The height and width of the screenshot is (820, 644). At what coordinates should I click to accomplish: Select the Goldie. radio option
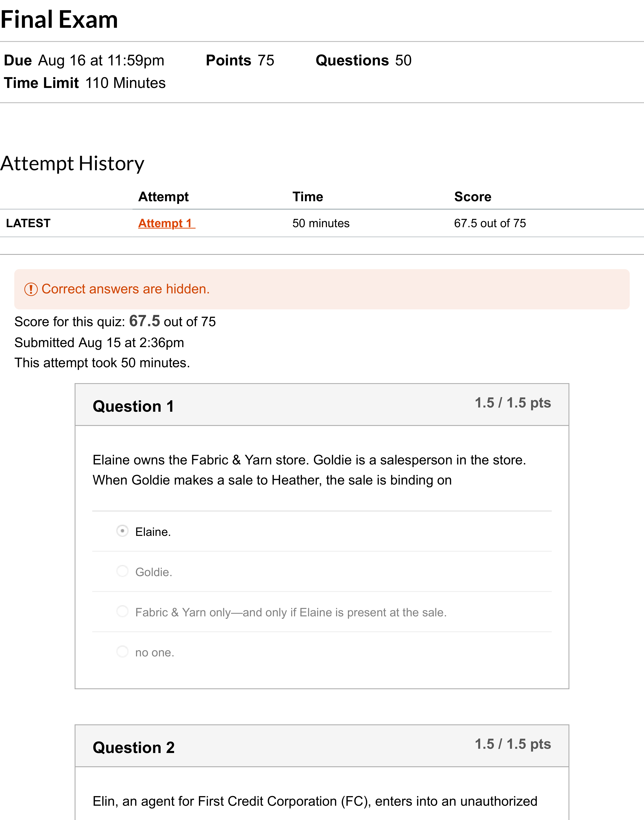pyautogui.click(x=122, y=571)
